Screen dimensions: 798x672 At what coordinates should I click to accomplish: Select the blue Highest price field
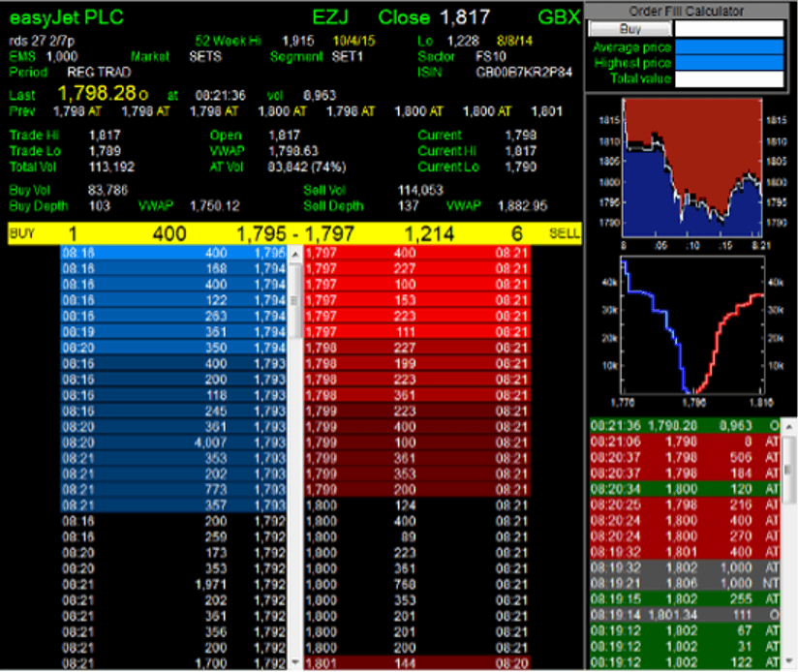pos(728,63)
